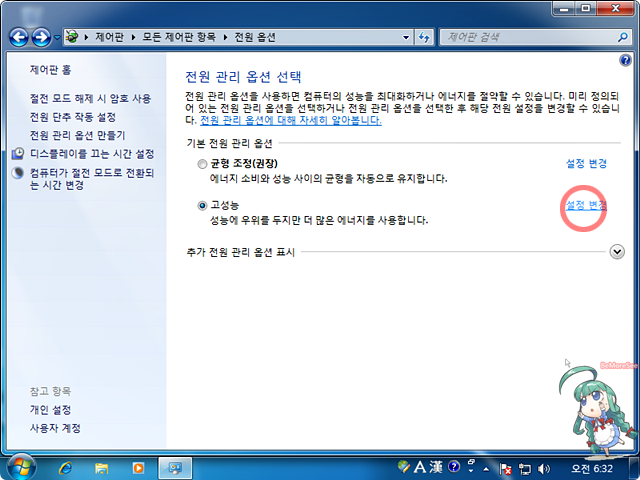Image resolution: width=640 pixels, height=480 pixels.
Task: Select the 고성능 power plan radio button
Action: pyautogui.click(x=203, y=205)
